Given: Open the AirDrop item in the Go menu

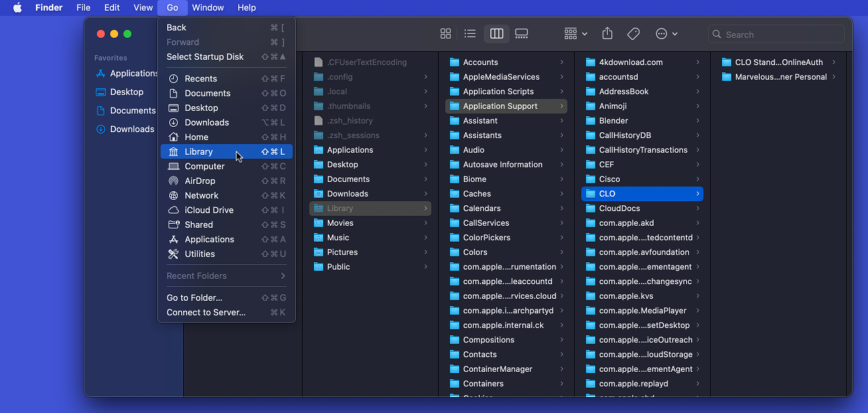Looking at the screenshot, I should click(199, 181).
